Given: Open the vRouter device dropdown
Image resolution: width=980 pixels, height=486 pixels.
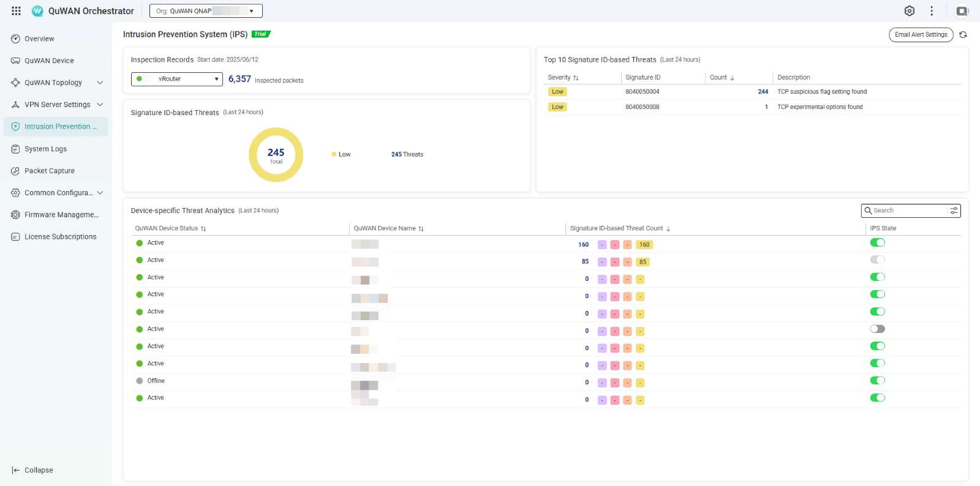Looking at the screenshot, I should 177,79.
